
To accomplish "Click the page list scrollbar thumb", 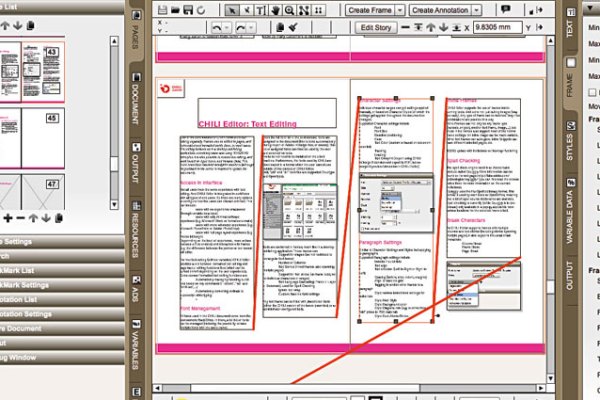I will click(x=114, y=164).
